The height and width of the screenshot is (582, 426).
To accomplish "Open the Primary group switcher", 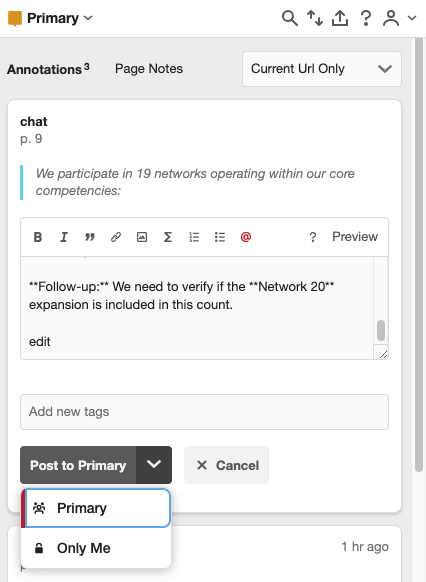I will pyautogui.click(x=59, y=18).
